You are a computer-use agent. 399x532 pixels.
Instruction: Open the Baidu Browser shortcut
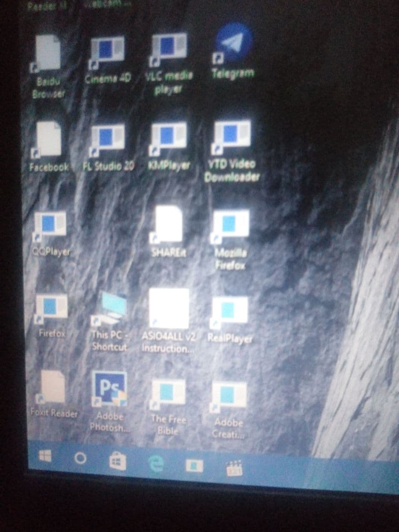tap(48, 53)
